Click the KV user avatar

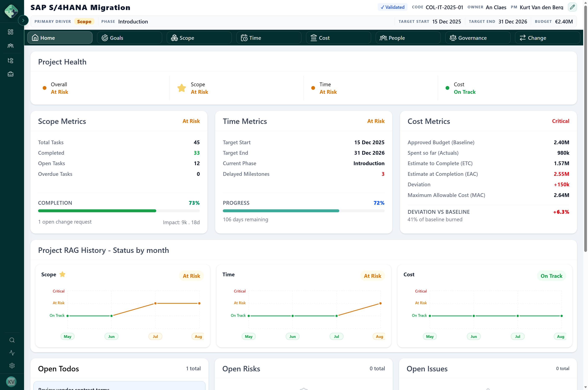click(11, 382)
